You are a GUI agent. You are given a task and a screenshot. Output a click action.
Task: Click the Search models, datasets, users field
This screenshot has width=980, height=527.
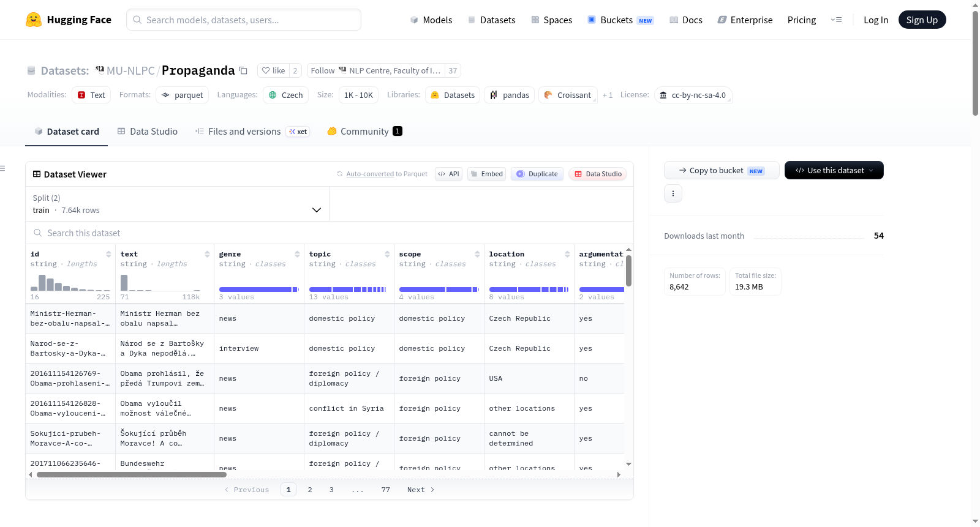click(244, 20)
